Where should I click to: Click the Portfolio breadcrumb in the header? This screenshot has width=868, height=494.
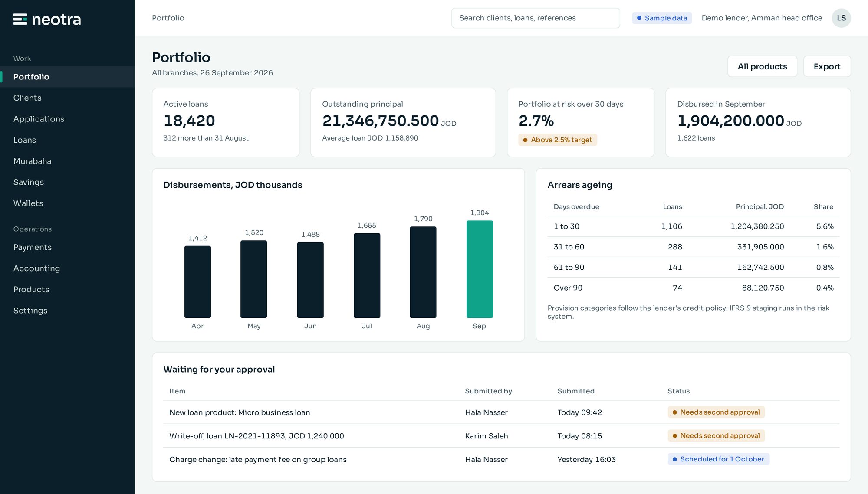coord(168,18)
